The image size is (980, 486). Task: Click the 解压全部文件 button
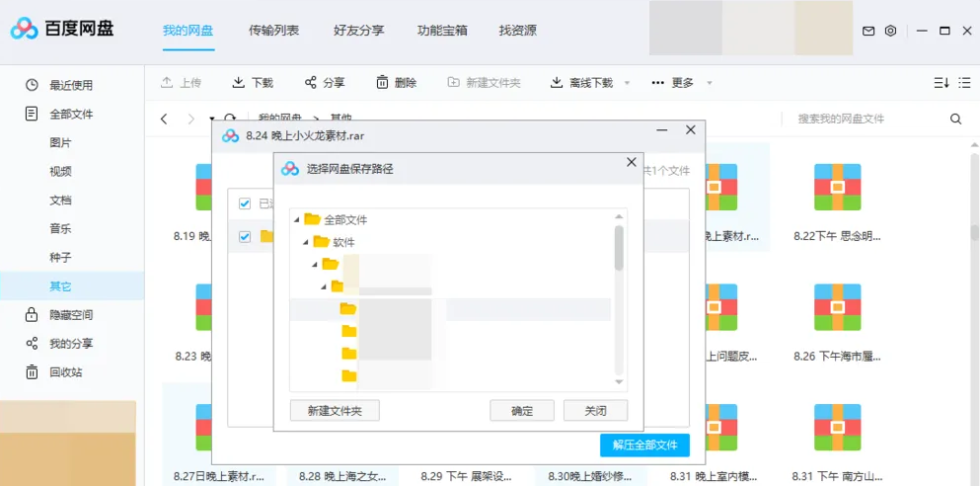645,445
